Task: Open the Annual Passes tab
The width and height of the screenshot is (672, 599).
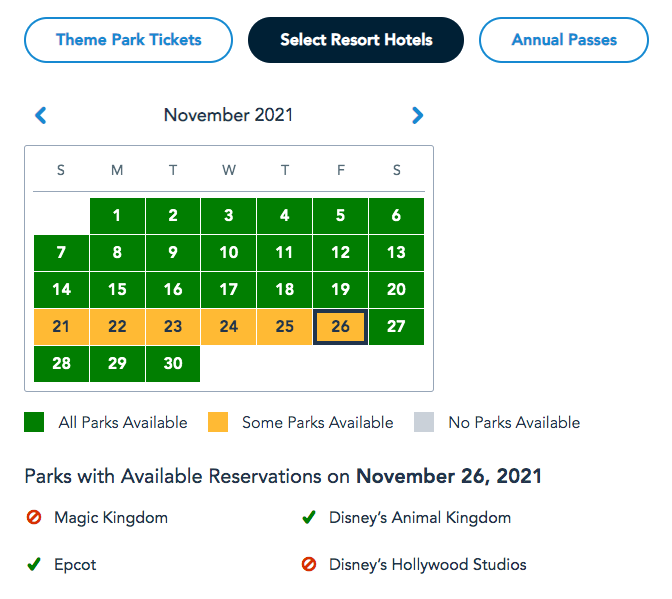Action: pos(564,40)
